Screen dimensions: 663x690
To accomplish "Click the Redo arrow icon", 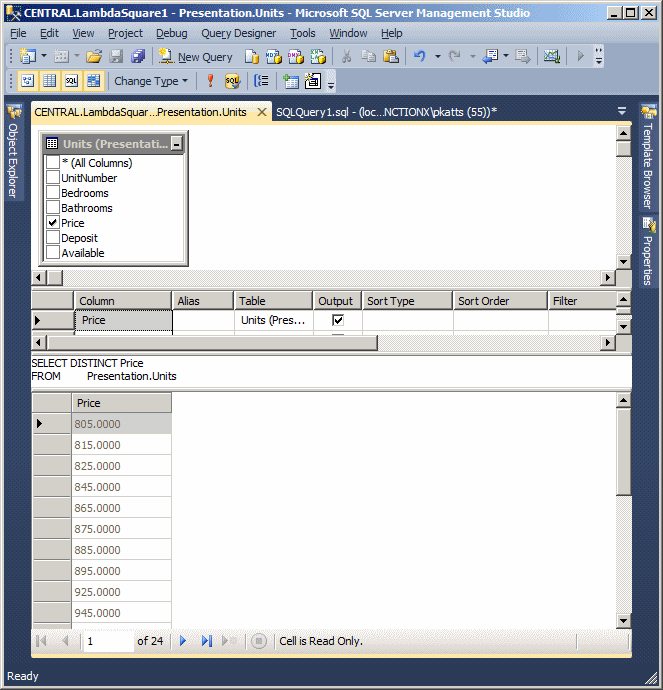I will (x=454, y=56).
